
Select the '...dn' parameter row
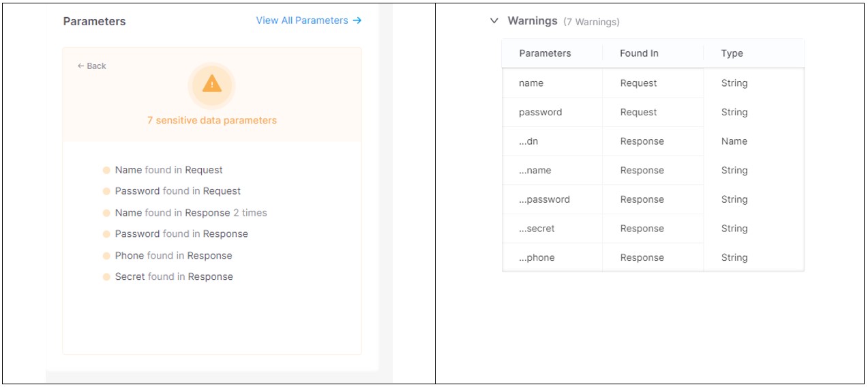[528, 141]
